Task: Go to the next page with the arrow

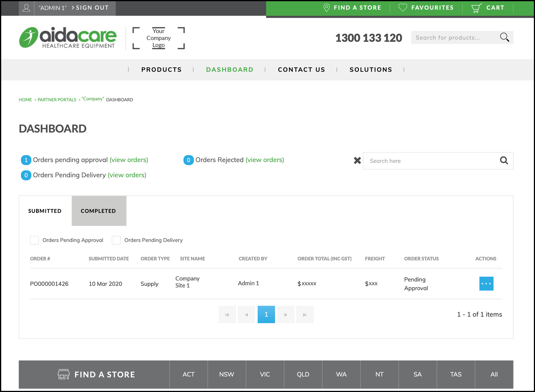Action: click(x=285, y=314)
